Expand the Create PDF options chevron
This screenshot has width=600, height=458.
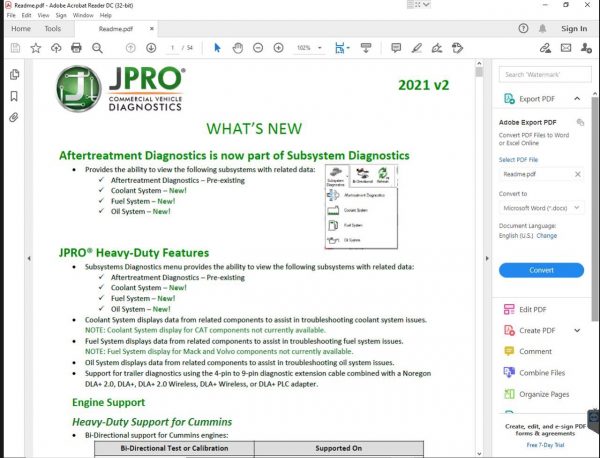click(x=577, y=330)
